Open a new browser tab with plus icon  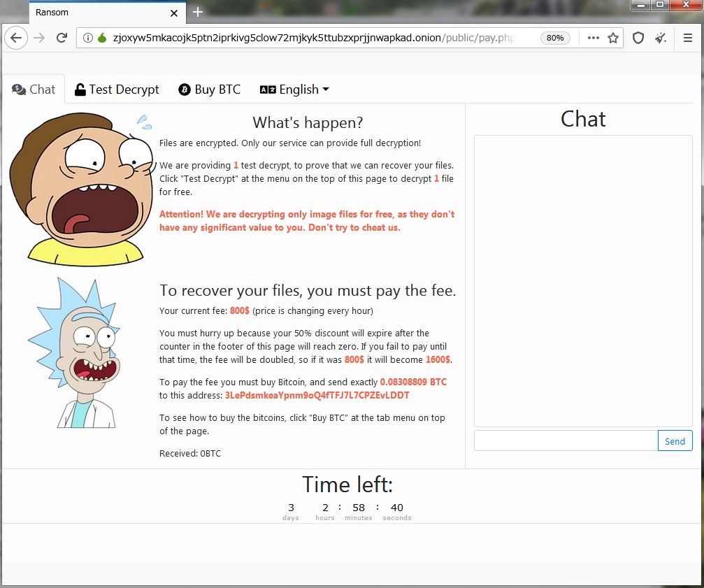pos(197,12)
